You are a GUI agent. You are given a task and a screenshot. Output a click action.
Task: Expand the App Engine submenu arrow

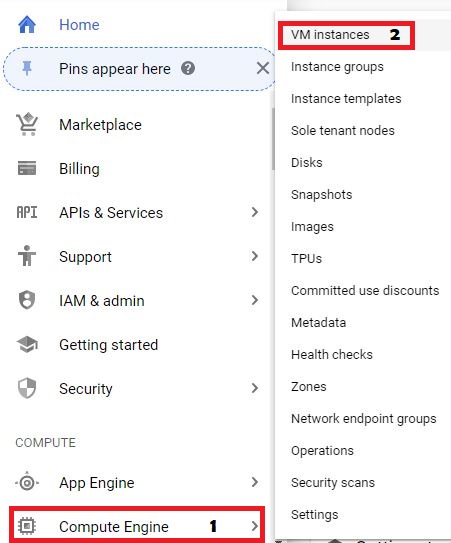pos(255,482)
